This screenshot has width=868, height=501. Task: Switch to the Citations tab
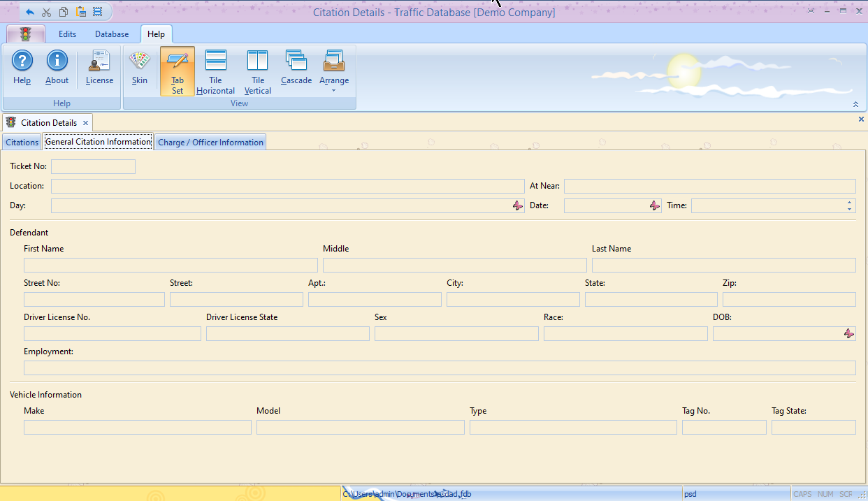coord(22,143)
